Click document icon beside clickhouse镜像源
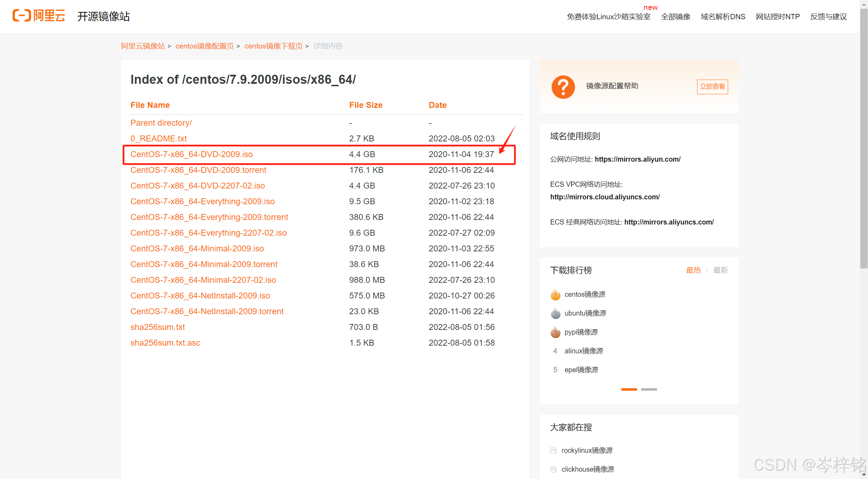The width and height of the screenshot is (868, 479). coord(553,469)
